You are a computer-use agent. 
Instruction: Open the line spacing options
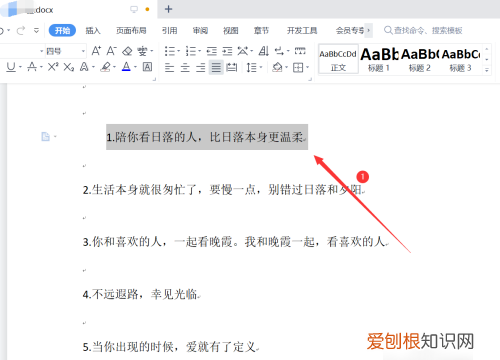tap(252, 68)
